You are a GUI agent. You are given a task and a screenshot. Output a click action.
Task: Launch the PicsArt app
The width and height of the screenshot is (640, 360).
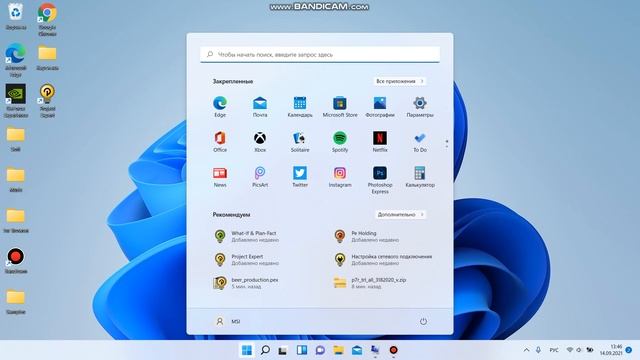pyautogui.click(x=260, y=177)
